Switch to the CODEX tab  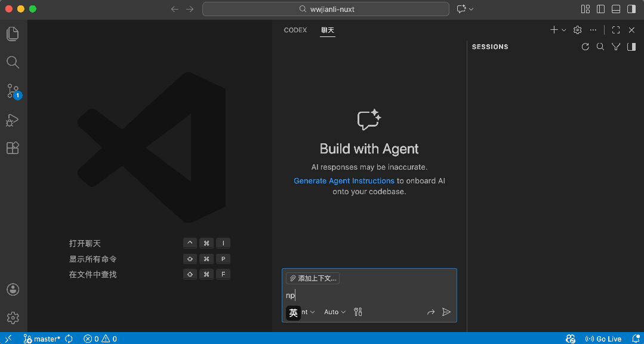pyautogui.click(x=295, y=30)
